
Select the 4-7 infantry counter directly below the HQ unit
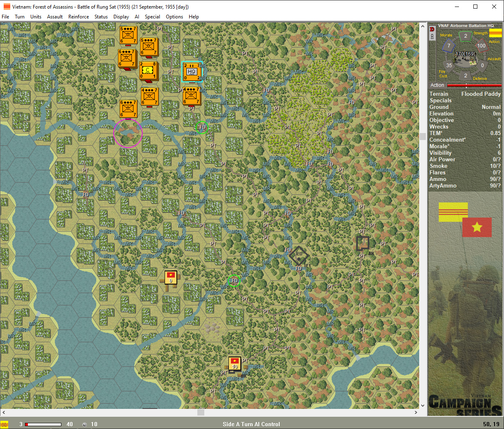[192, 96]
